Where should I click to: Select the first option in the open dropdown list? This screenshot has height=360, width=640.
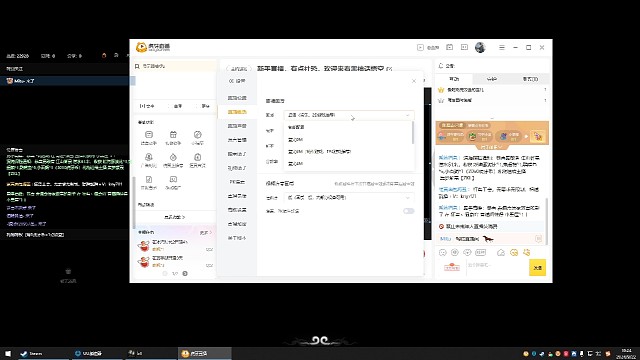click(x=349, y=127)
